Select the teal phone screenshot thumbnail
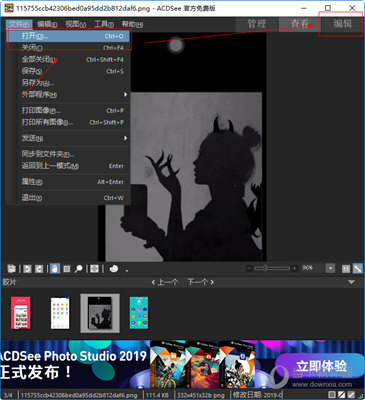 coord(139,313)
